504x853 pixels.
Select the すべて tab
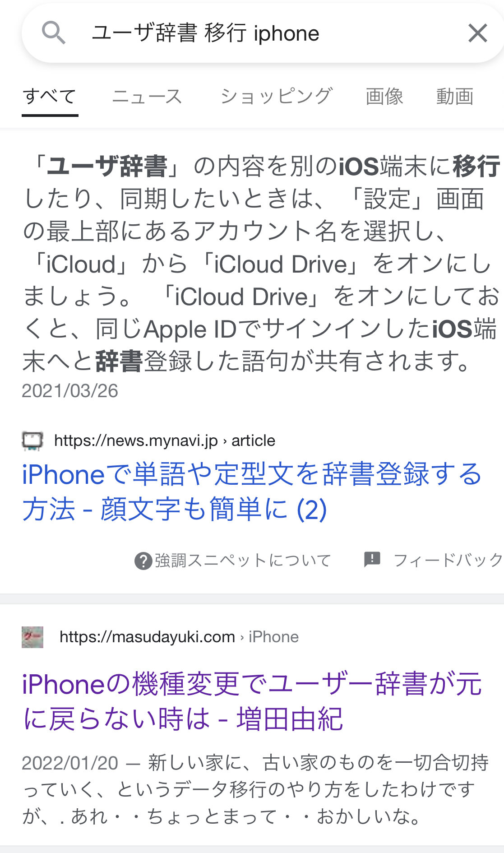50,96
